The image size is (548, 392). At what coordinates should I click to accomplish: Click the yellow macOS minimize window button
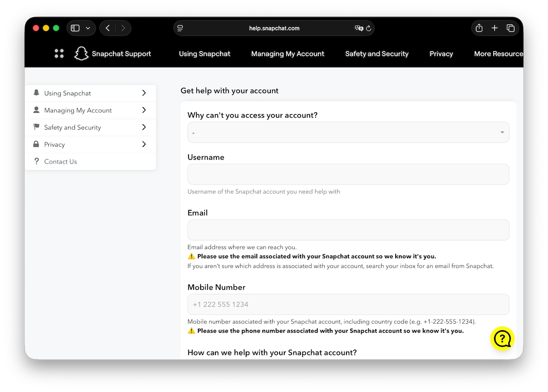(46, 28)
